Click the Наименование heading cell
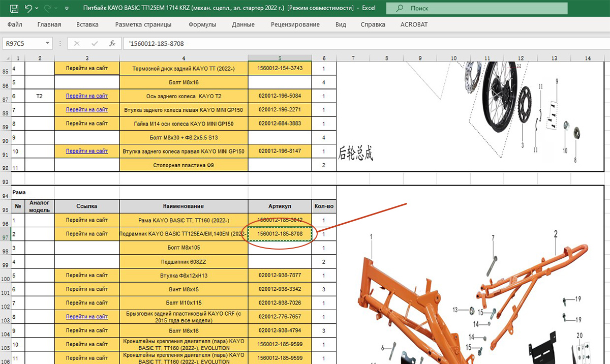The height and width of the screenshot is (364, 610). (x=184, y=206)
